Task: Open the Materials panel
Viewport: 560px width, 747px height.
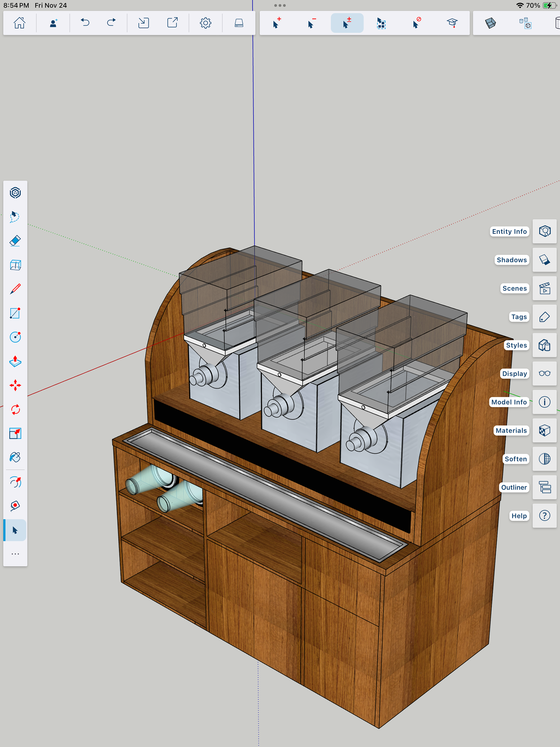Action: [x=544, y=431]
